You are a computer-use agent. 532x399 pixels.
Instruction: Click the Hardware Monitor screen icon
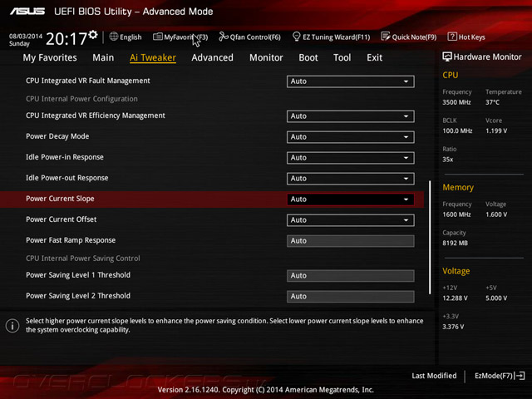[x=447, y=57]
